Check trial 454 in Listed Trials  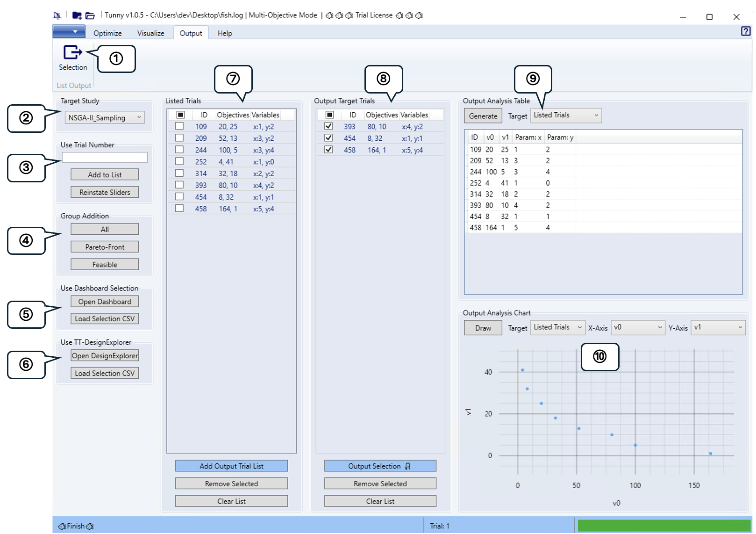179,196
